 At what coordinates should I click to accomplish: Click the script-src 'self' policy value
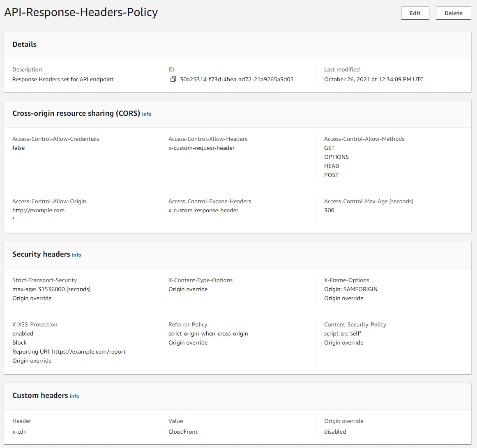point(343,334)
